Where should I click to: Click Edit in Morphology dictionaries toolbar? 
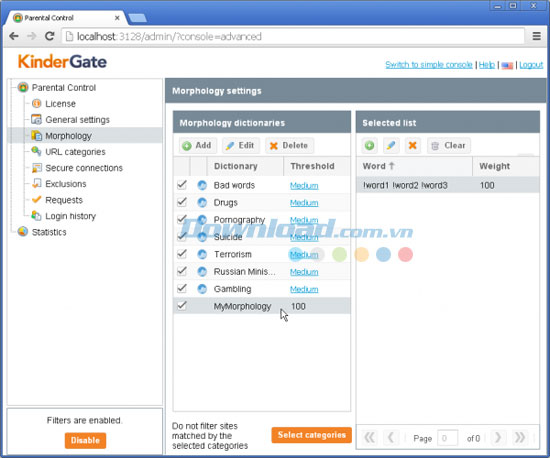[x=241, y=145]
